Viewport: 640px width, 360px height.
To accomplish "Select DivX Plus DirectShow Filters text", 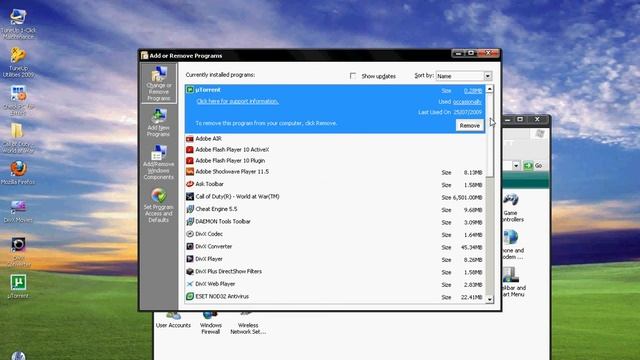I will (x=228, y=271).
